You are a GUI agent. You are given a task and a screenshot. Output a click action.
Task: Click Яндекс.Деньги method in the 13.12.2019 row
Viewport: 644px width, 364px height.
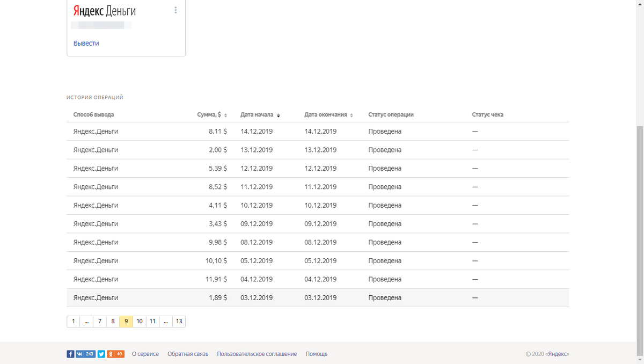click(x=96, y=150)
